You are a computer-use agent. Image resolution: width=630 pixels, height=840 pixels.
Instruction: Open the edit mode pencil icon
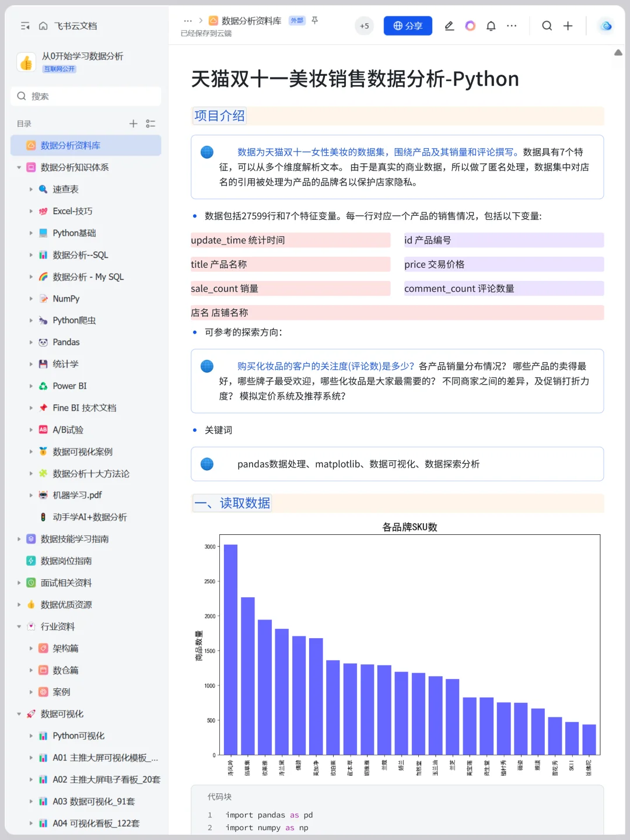pyautogui.click(x=449, y=26)
